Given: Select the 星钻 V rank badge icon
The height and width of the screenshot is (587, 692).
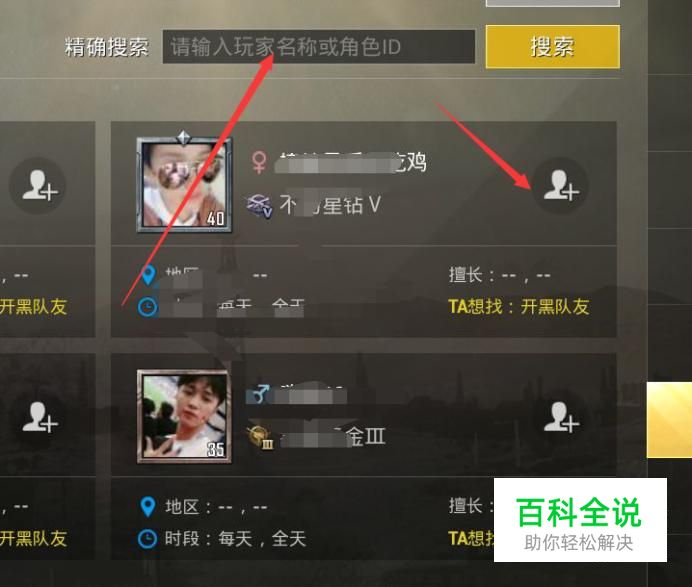Looking at the screenshot, I should 260,207.
